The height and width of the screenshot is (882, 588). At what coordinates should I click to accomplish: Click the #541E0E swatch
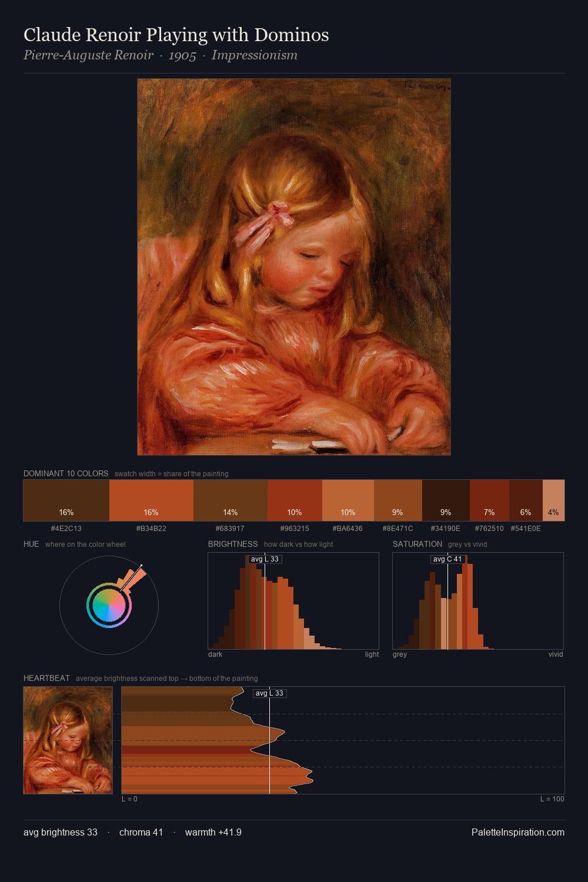pos(526,500)
